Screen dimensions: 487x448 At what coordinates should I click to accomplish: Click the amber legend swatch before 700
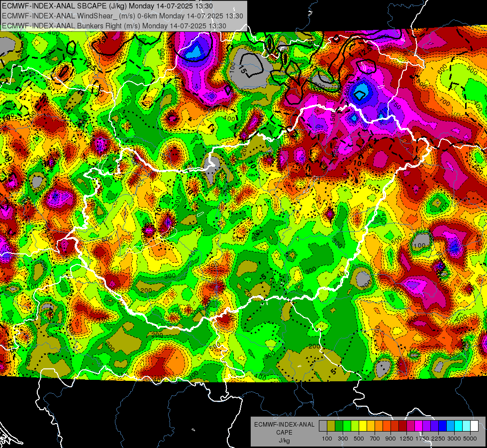[x=371, y=426]
